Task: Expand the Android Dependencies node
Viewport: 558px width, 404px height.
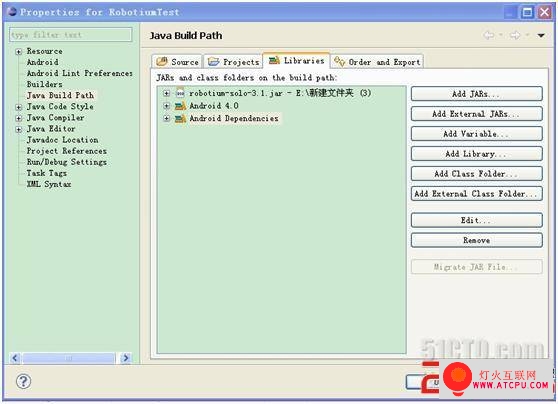Action: [166, 118]
